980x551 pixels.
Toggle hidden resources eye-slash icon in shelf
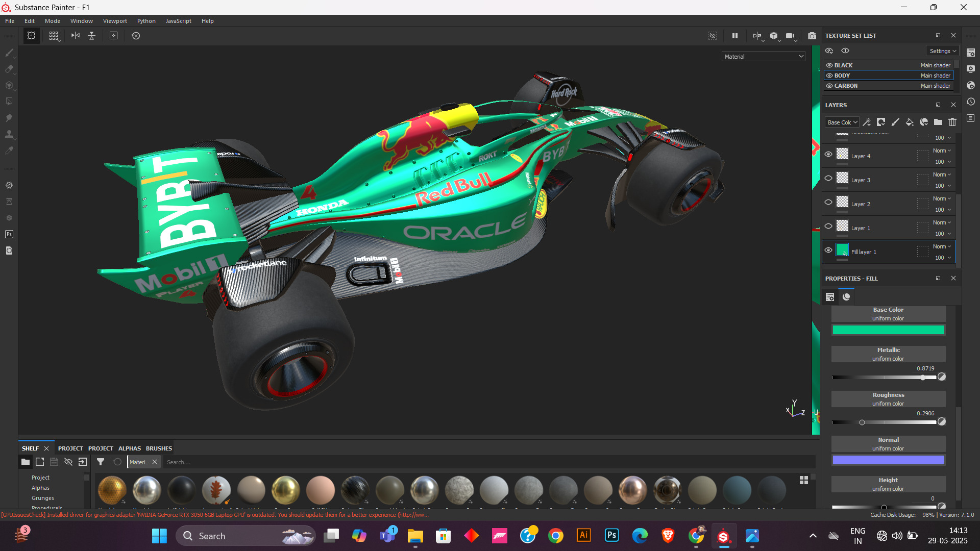tap(68, 462)
